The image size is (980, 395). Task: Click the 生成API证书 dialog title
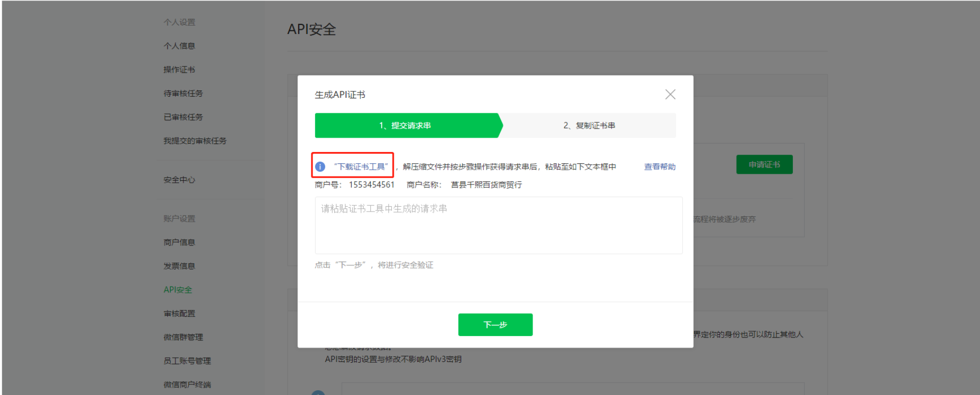[x=340, y=95]
